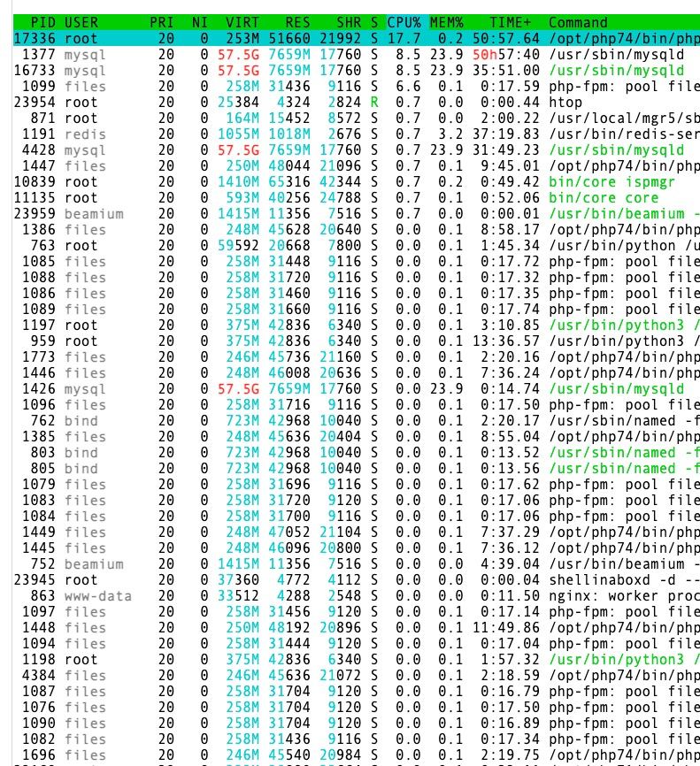Viewport: 700px width, 766px height.
Task: Select php-fpm process with PID 1090
Action: [357, 723]
